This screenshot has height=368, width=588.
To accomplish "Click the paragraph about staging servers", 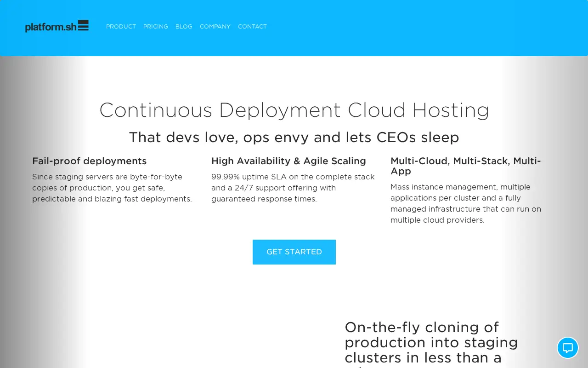I will click(x=112, y=188).
